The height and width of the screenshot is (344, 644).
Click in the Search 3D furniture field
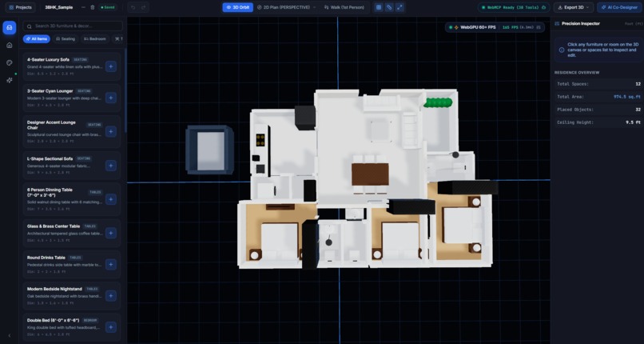[x=73, y=26]
